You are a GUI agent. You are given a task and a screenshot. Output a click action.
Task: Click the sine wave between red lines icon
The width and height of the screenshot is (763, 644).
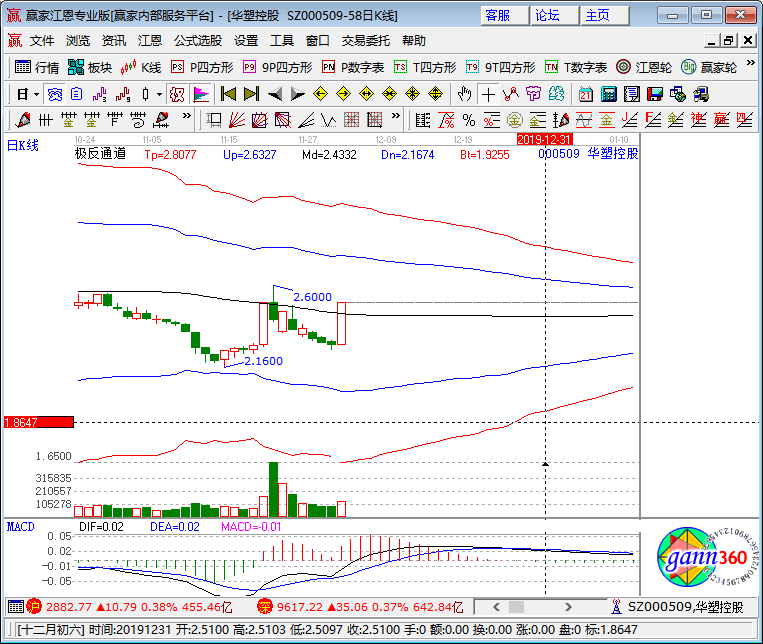click(583, 119)
